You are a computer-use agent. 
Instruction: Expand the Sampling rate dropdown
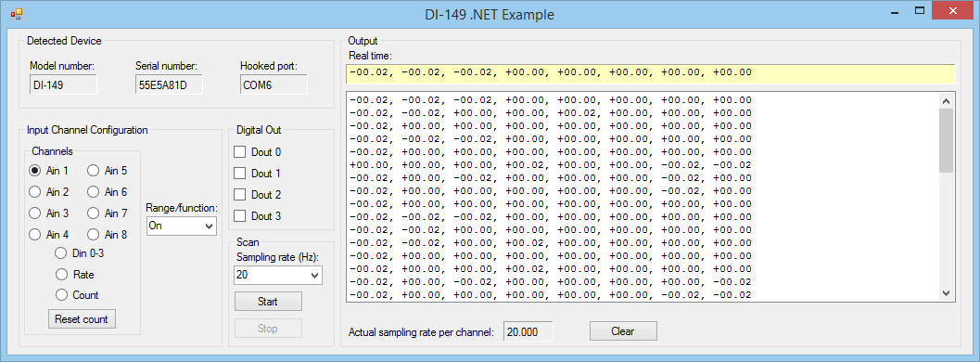coord(278,275)
